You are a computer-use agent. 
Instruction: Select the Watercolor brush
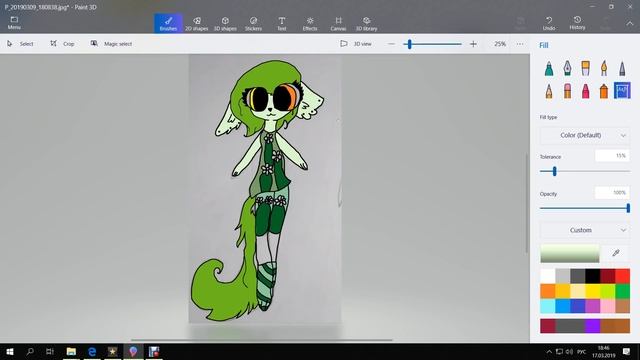tap(604, 68)
